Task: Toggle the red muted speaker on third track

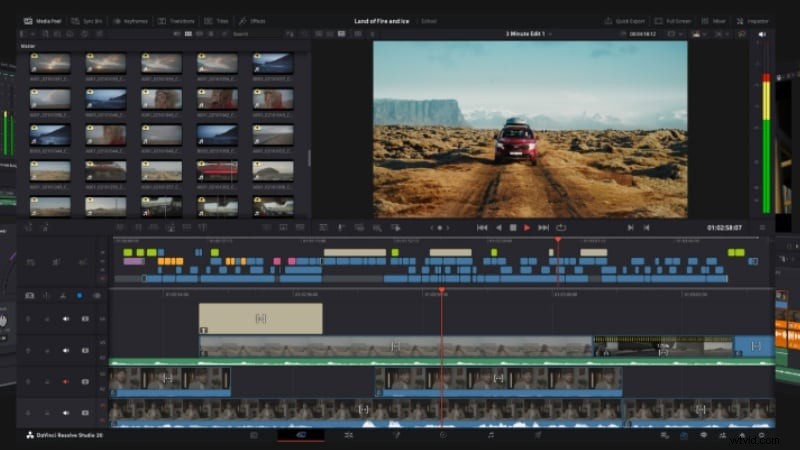Action: [66, 382]
